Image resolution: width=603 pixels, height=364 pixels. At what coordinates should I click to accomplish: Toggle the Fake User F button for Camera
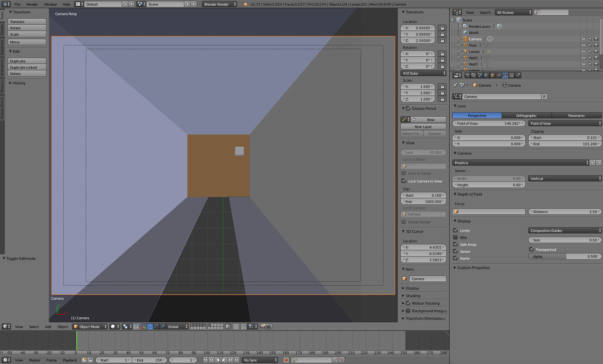click(544, 96)
